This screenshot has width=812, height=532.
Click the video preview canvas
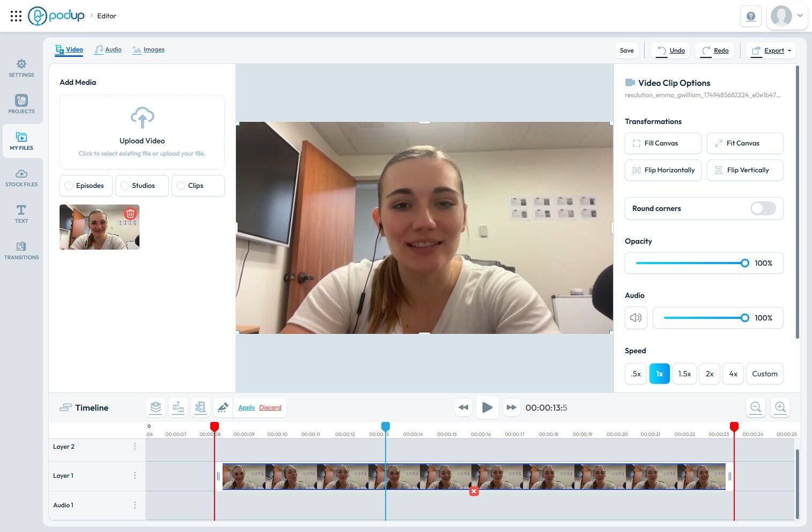tap(424, 228)
